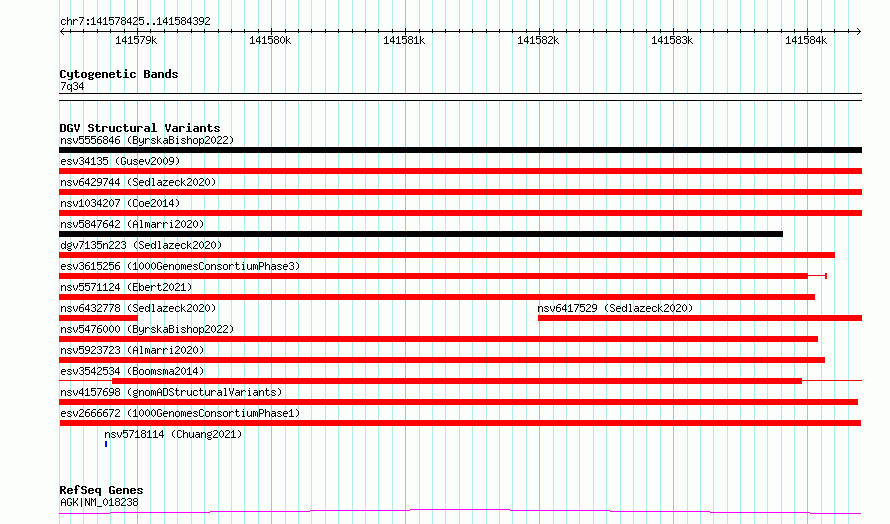Select the red nsv5571124 variant bar
The width and height of the screenshot is (890, 524).
click(x=437, y=297)
